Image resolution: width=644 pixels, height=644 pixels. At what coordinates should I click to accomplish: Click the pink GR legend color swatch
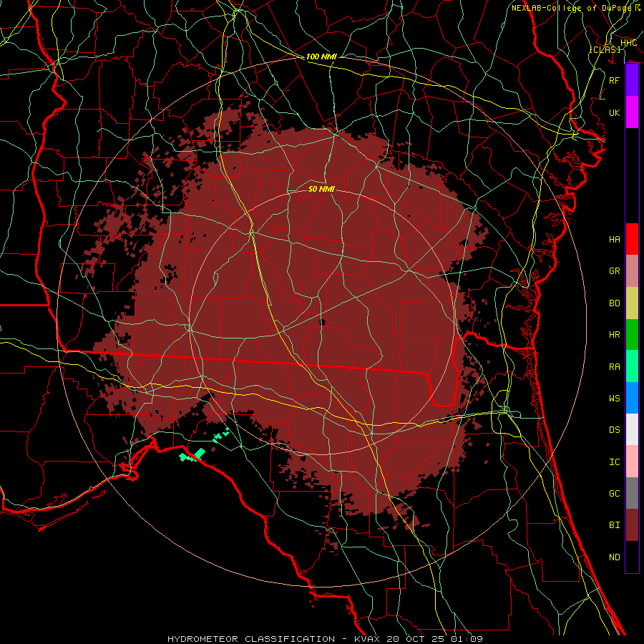(632, 270)
